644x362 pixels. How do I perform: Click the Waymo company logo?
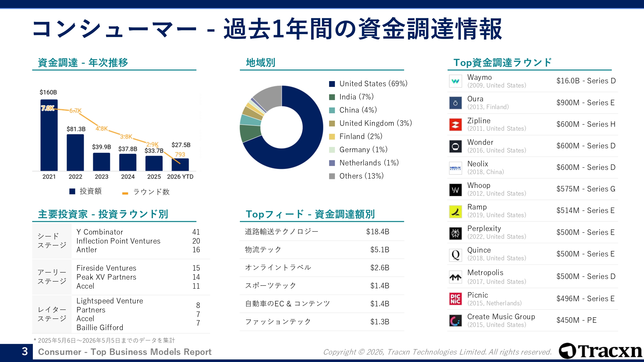coord(455,81)
